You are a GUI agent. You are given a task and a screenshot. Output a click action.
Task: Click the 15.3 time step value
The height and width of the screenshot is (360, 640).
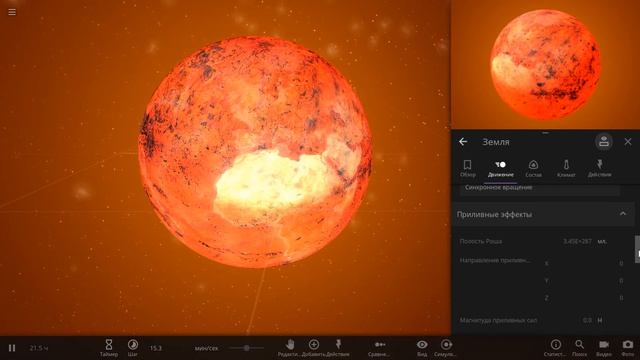pyautogui.click(x=156, y=348)
